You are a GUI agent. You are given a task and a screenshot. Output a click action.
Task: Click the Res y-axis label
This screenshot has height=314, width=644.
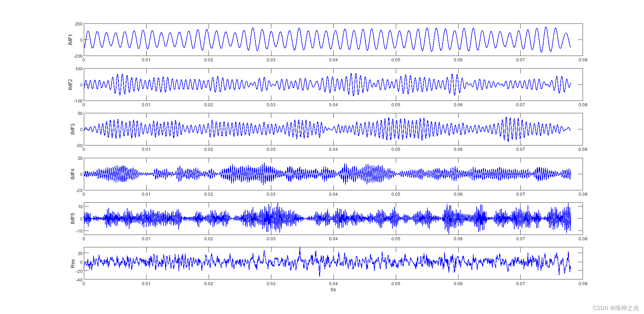[72, 263]
